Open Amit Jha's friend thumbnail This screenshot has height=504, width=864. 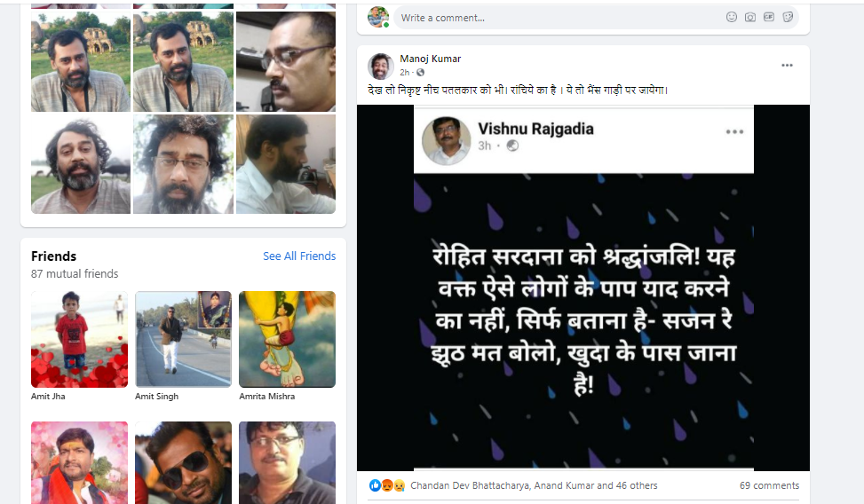(79, 339)
